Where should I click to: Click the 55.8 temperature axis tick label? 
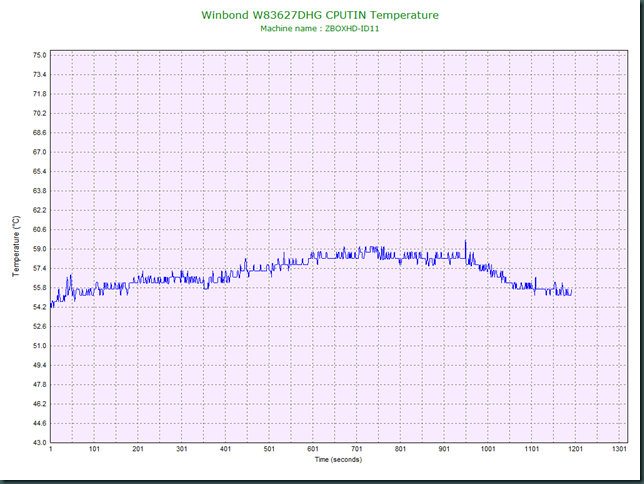39,288
